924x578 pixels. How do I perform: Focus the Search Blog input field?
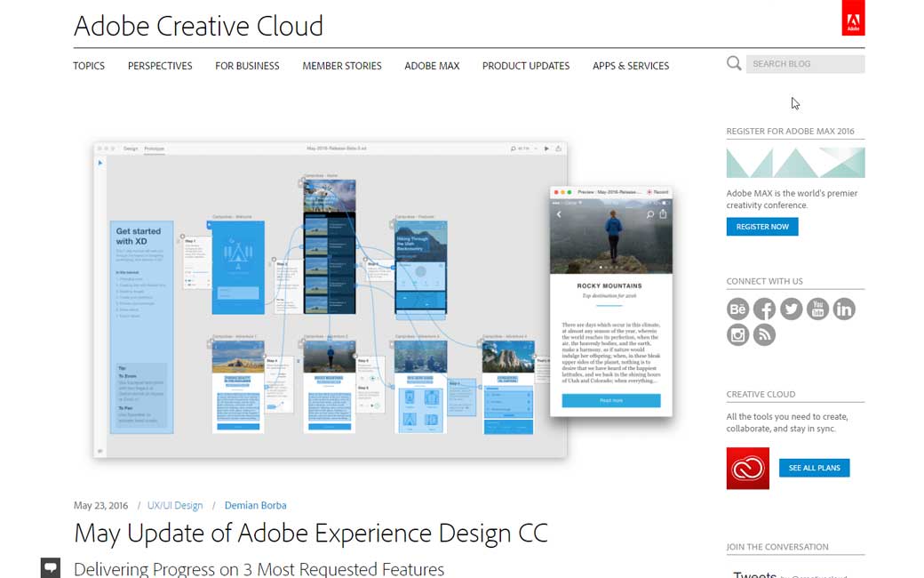(x=806, y=64)
